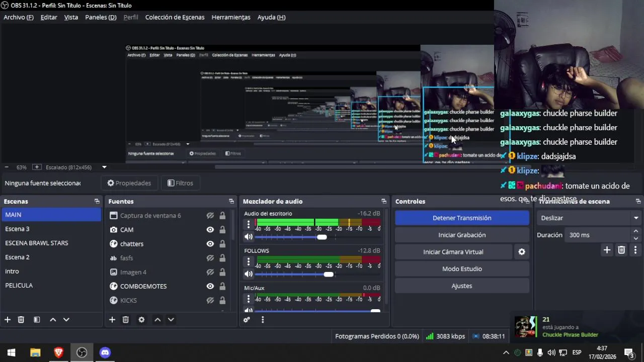Open Filtros for selected source
644x362 pixels.
point(180,183)
